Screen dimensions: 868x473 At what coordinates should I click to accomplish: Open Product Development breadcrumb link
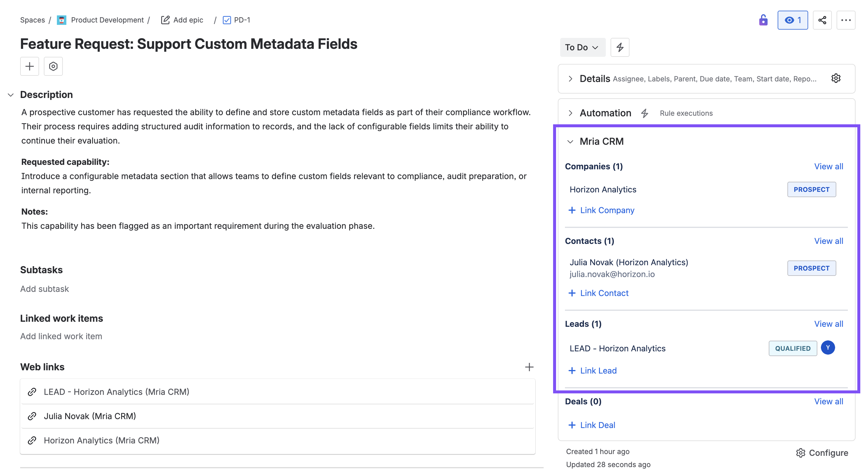[x=108, y=20]
